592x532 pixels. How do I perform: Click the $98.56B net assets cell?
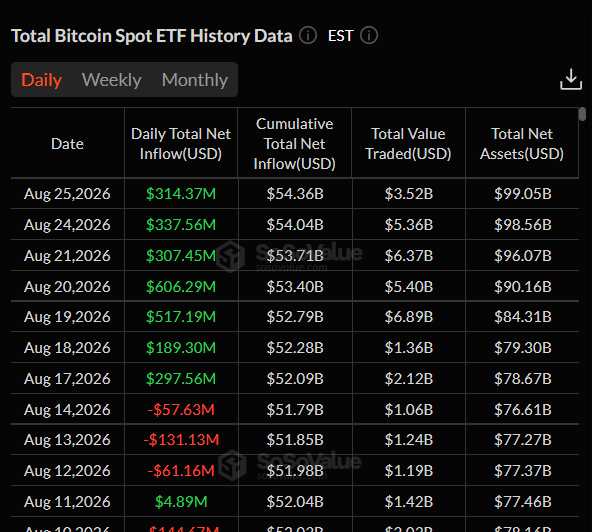(x=523, y=225)
